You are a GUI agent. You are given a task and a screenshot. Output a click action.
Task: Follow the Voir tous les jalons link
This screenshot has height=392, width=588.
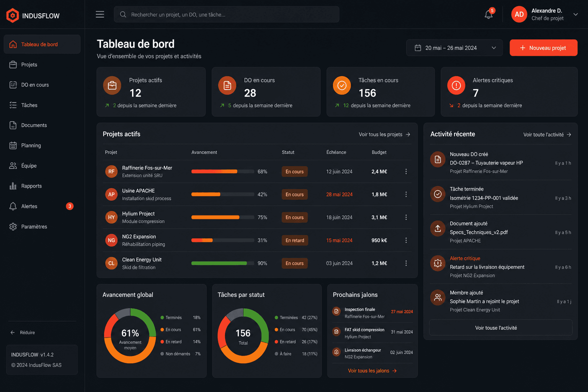(372, 371)
